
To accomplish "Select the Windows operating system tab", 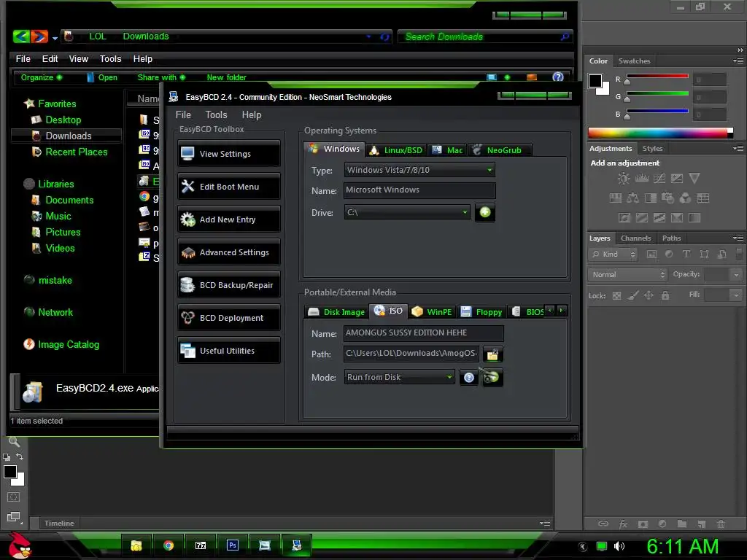I will coord(334,149).
